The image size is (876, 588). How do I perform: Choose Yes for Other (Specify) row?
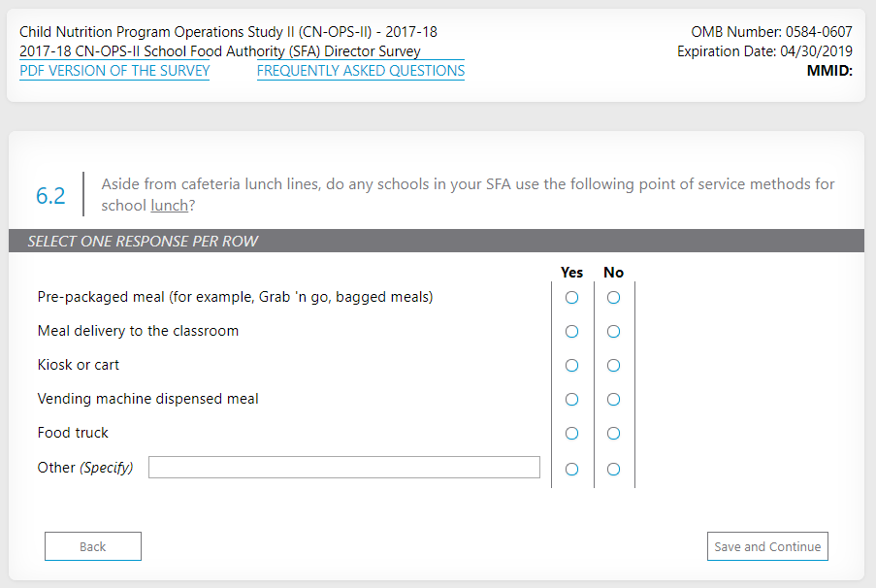tap(571, 470)
